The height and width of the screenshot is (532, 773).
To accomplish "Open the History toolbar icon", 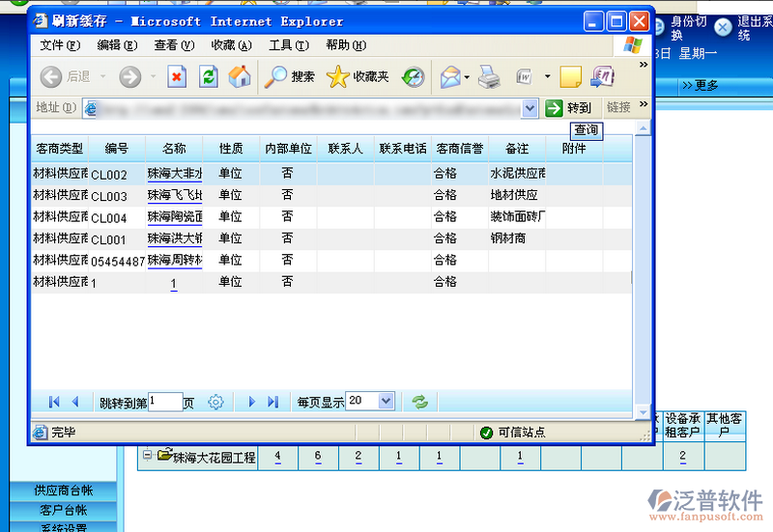I will 414,76.
